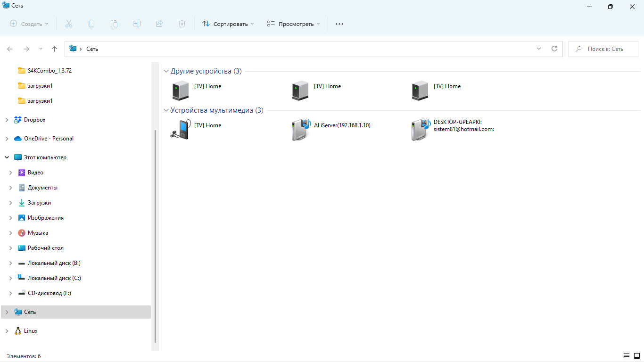Collapse the Этот компьютер tree node
This screenshot has width=644, height=362.
coord(7,157)
